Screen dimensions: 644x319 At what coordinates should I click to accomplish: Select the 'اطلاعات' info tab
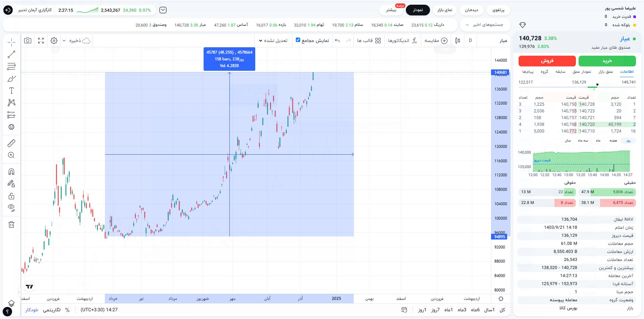627,71
